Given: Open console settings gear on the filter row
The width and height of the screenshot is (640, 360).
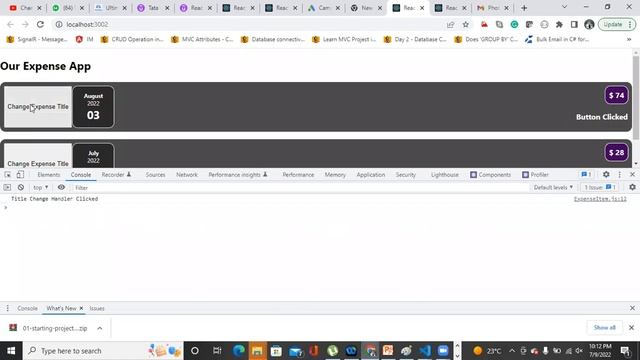Looking at the screenshot, I should [632, 187].
